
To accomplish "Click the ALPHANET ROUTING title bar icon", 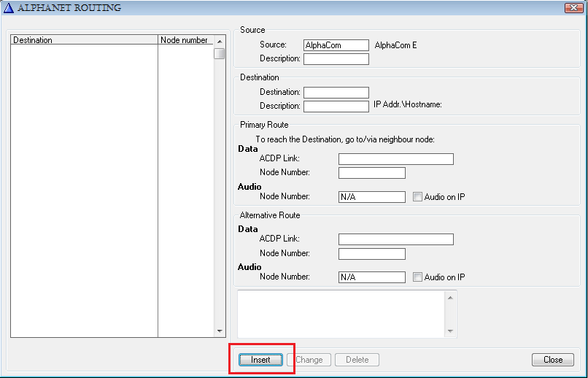I will click(x=9, y=8).
